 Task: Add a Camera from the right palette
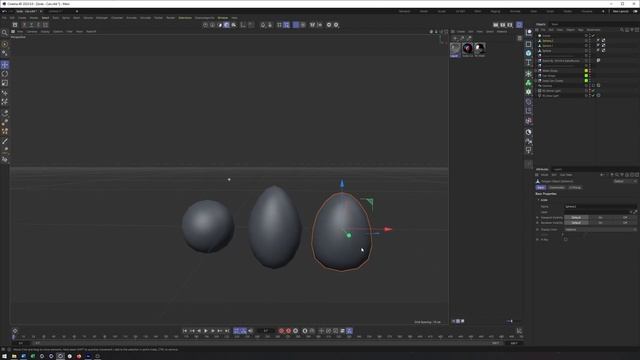[529, 142]
